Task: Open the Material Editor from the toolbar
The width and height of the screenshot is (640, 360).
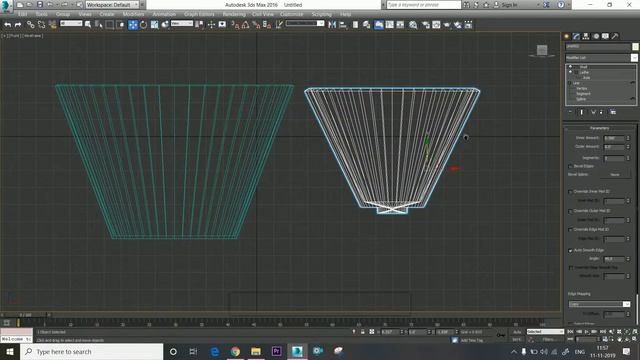Action: (413, 25)
